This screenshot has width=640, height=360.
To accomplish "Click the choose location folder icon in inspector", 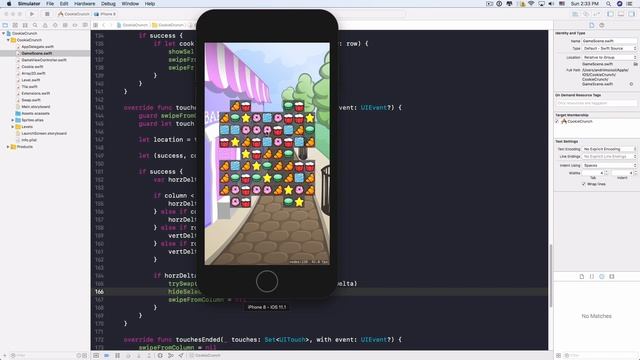I will (x=635, y=64).
